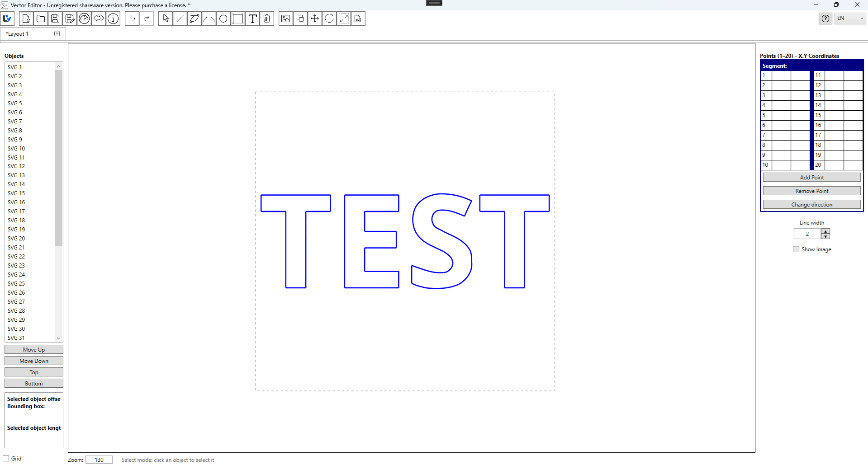Screen dimensions: 868x465
Task: Check the Show Image checkbox
Action: pyautogui.click(x=796, y=249)
